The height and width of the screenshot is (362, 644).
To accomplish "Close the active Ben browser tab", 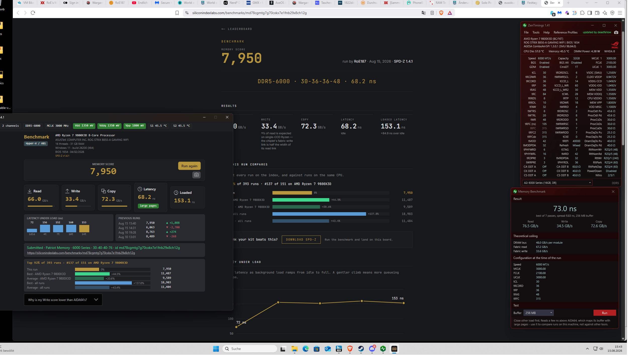I will (559, 3).
